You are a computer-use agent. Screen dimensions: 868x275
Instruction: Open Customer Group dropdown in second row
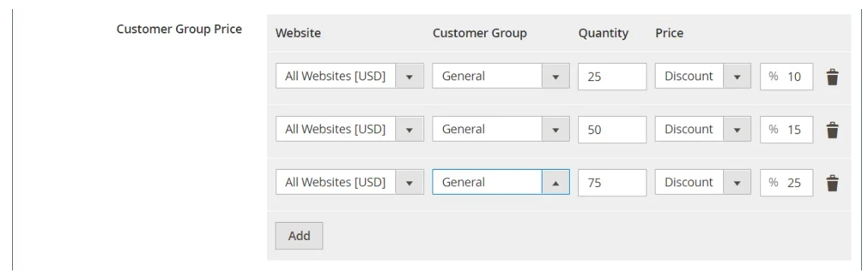click(501, 130)
